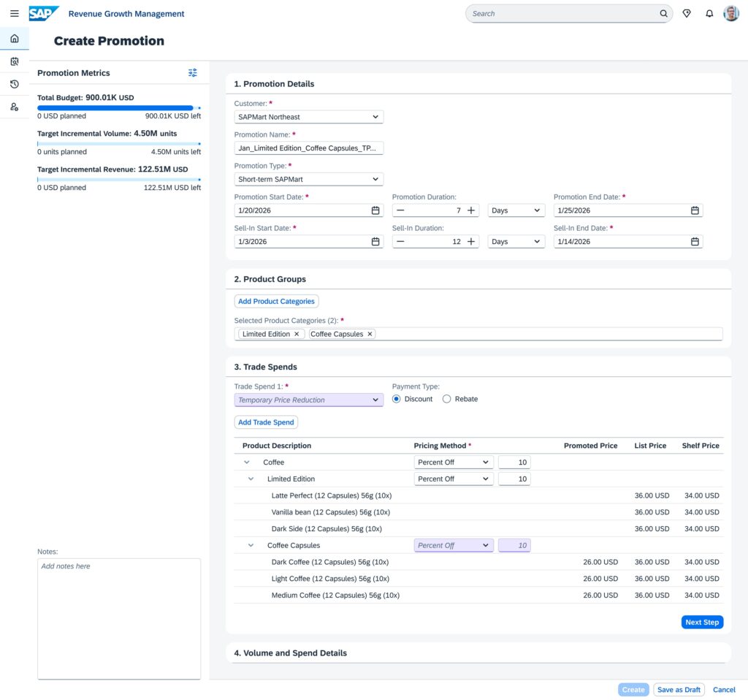The height and width of the screenshot is (700, 748).
Task: Decrease Sell-In Duration with minus button
Action: tap(400, 241)
